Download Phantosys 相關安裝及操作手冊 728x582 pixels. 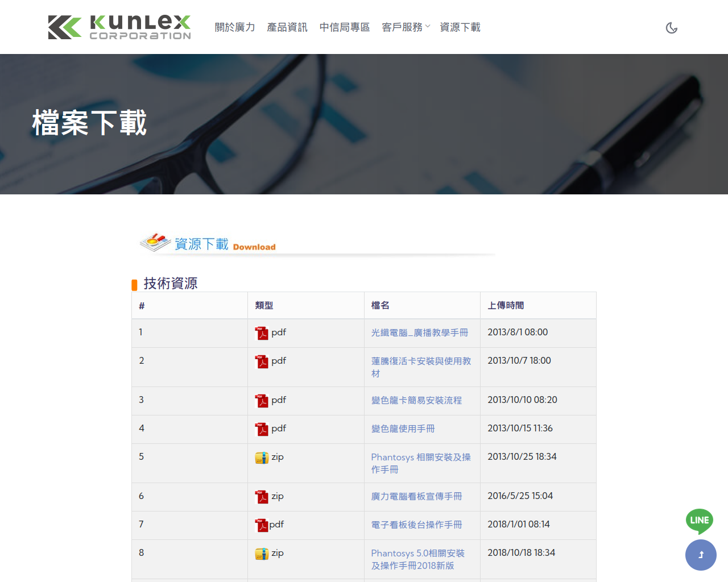(421, 463)
